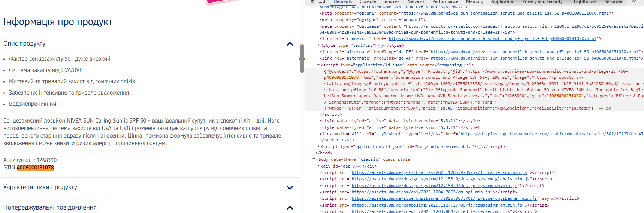644x213 pixels.
Task: Click the bullet 'Система захисту від UVA/UVB'
Action: pyautogui.click(x=46, y=70)
